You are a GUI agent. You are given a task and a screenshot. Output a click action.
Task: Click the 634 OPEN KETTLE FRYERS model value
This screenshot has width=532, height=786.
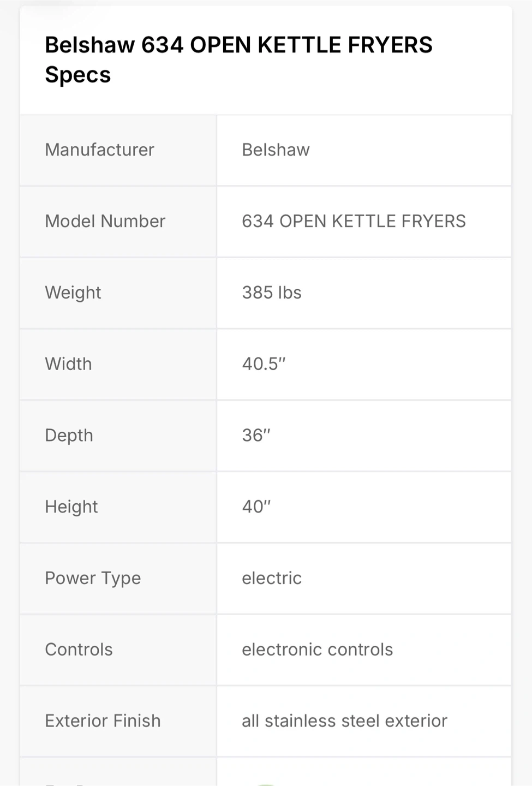(x=354, y=221)
